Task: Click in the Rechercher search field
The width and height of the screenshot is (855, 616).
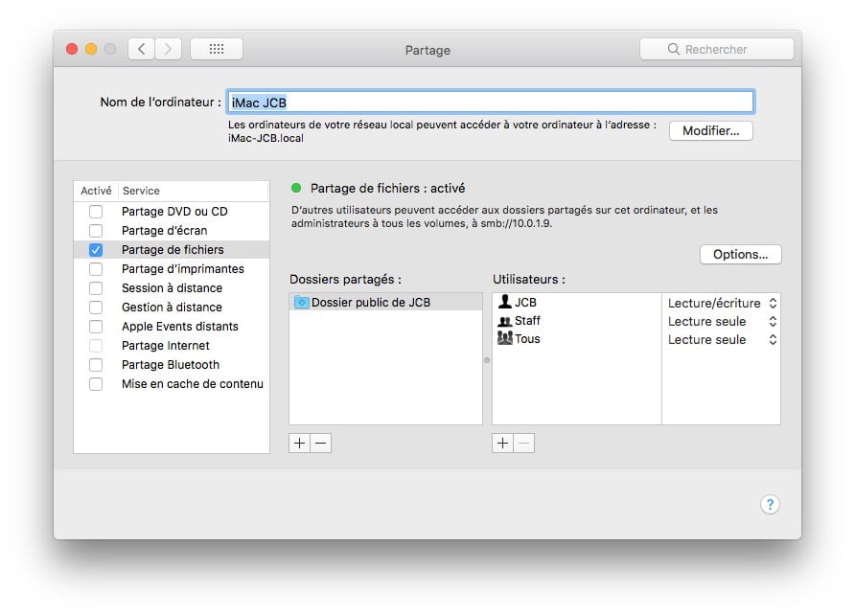Action: pos(717,49)
